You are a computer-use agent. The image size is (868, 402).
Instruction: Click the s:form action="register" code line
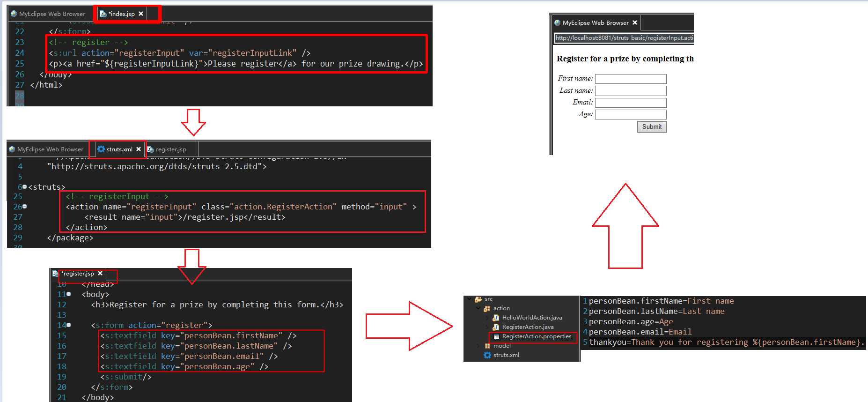point(152,325)
